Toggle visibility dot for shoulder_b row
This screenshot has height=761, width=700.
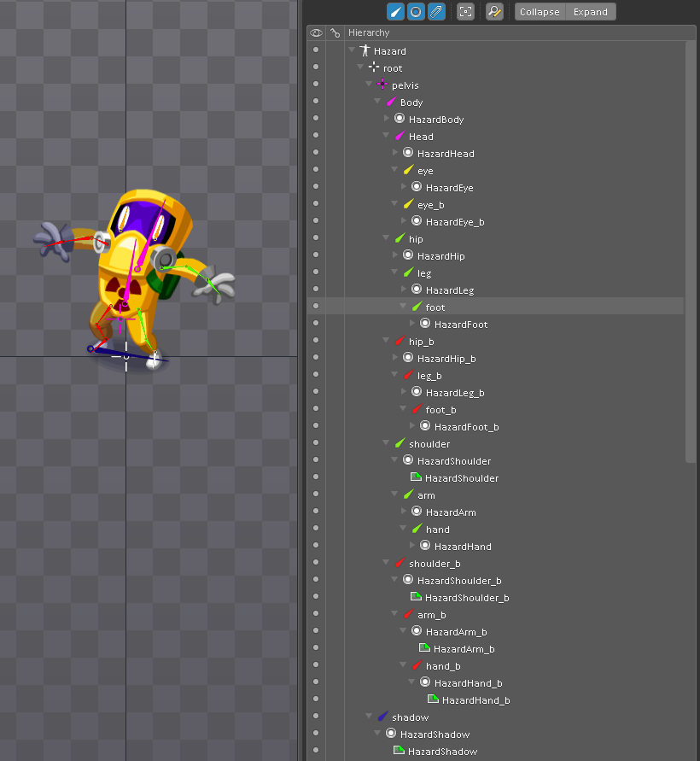pos(316,562)
